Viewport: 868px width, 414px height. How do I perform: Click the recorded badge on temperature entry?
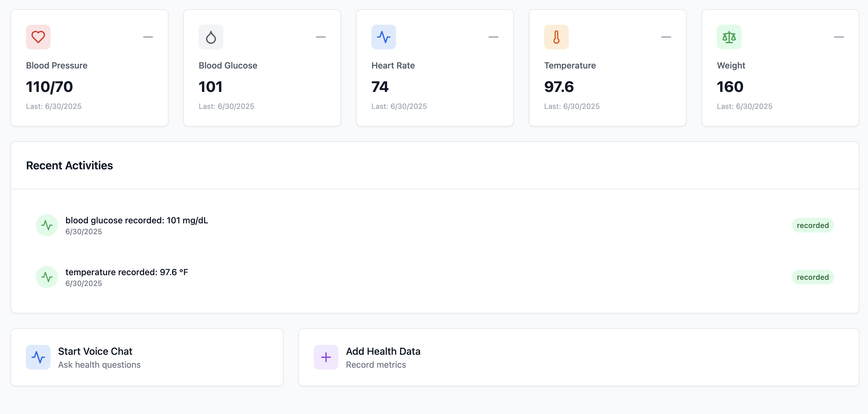pyautogui.click(x=812, y=277)
